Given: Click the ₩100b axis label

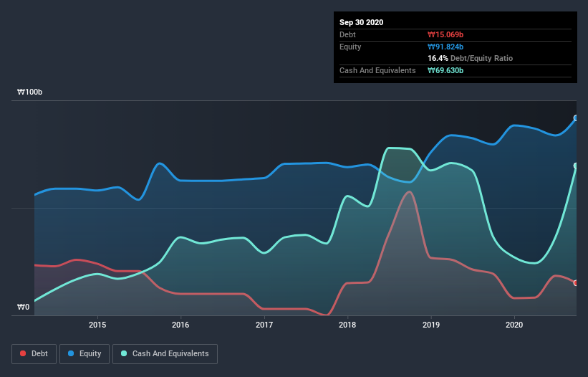Looking at the screenshot, I should click(29, 92).
